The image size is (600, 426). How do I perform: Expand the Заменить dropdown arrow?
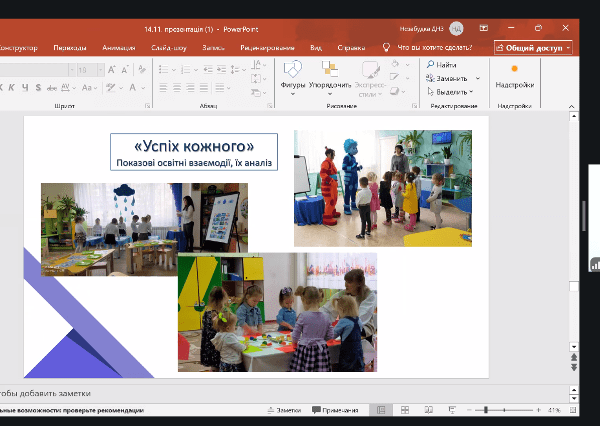477,78
